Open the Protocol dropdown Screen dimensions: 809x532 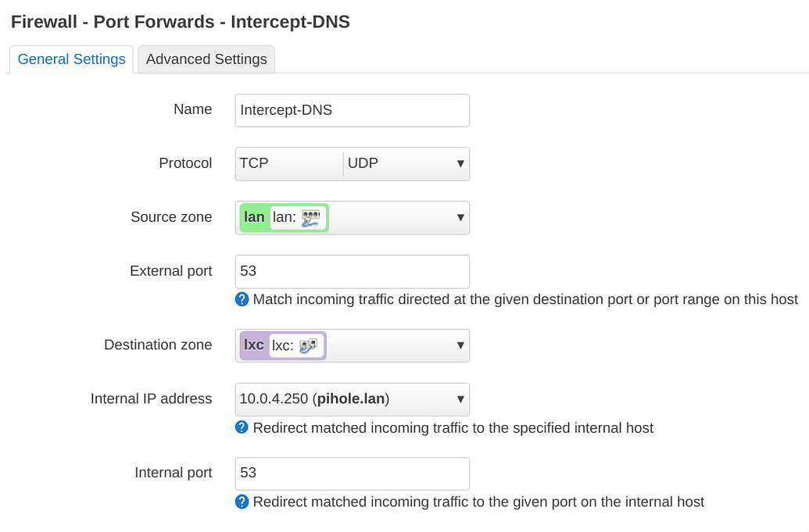tap(461, 163)
